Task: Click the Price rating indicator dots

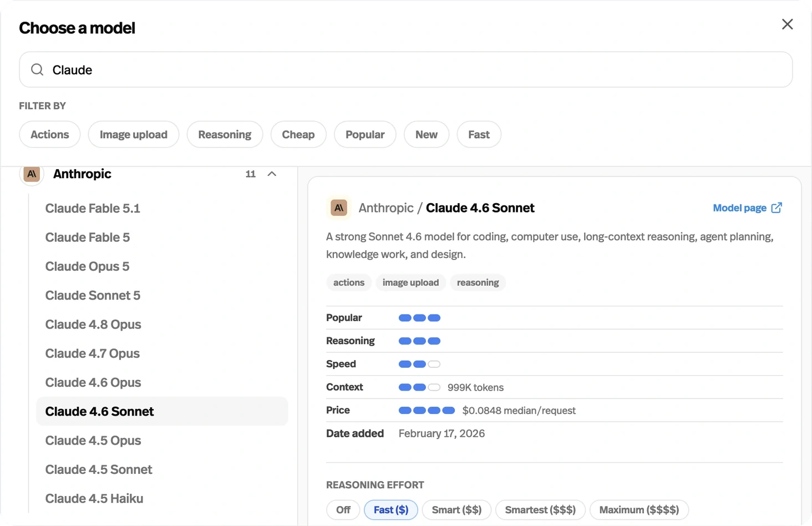Action: tap(427, 411)
